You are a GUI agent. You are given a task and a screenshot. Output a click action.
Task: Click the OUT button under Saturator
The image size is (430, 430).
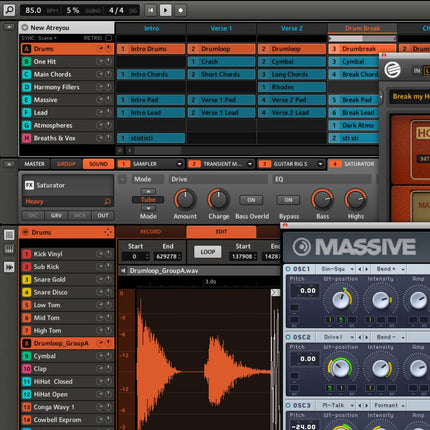pyautogui.click(x=103, y=216)
